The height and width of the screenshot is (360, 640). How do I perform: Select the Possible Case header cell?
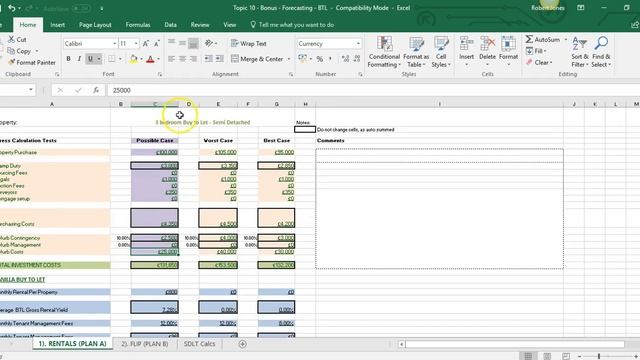[x=154, y=140]
